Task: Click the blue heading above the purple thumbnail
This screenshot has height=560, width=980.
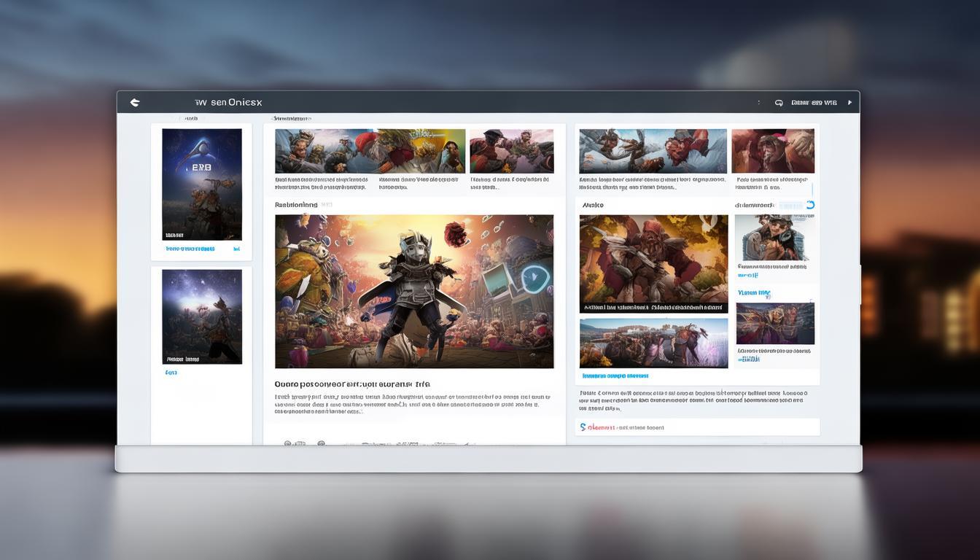Action: click(x=754, y=293)
